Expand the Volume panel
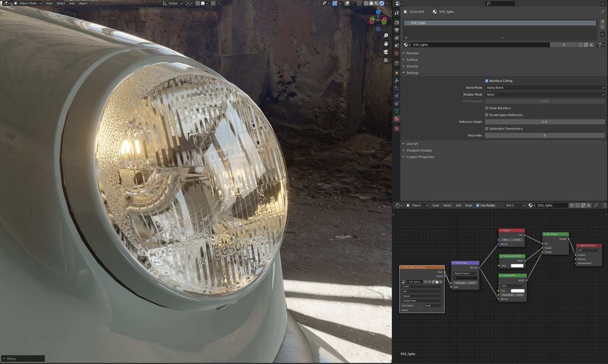This screenshot has width=608, height=364. [x=412, y=66]
